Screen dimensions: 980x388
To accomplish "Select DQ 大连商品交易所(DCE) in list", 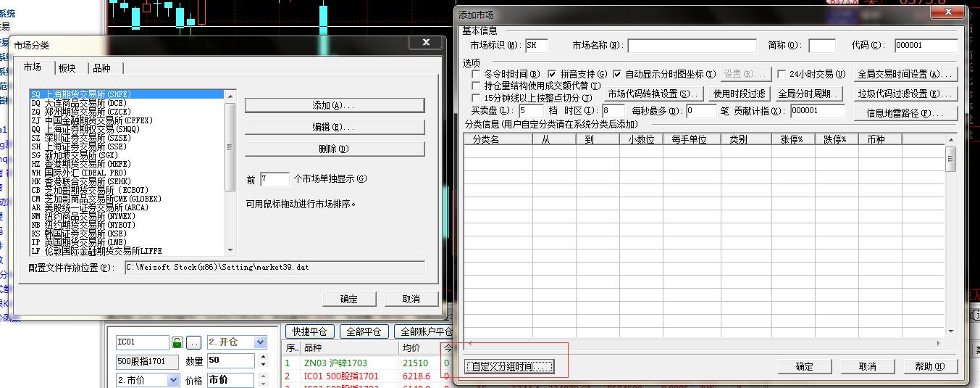I will coord(126,103).
